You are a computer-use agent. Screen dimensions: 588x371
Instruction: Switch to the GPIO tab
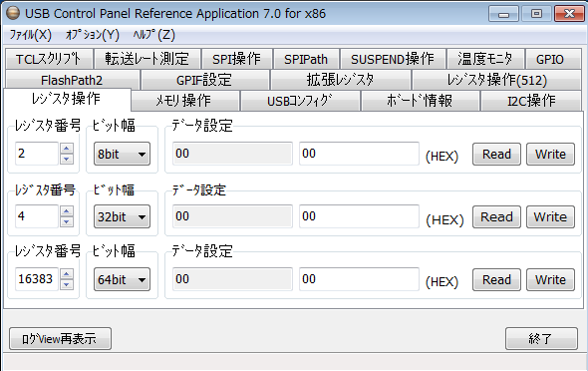click(553, 59)
